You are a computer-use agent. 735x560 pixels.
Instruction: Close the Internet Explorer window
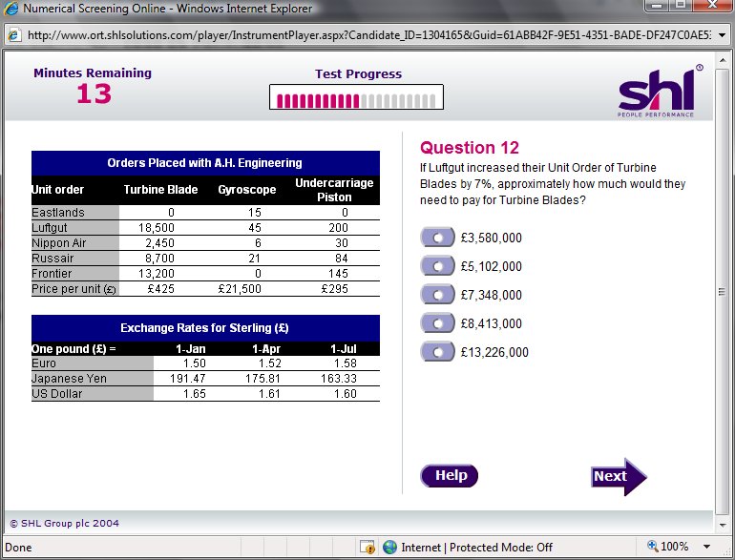(x=712, y=5)
